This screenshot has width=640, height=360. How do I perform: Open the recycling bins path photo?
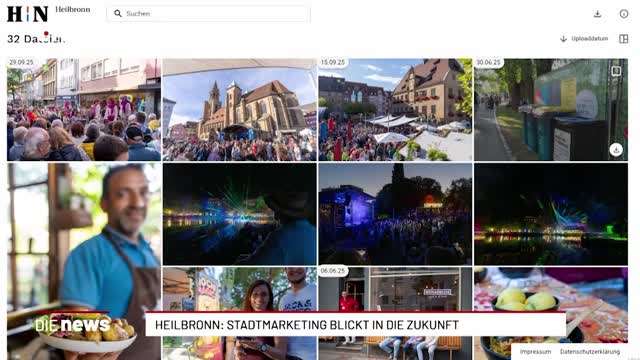coord(551,110)
